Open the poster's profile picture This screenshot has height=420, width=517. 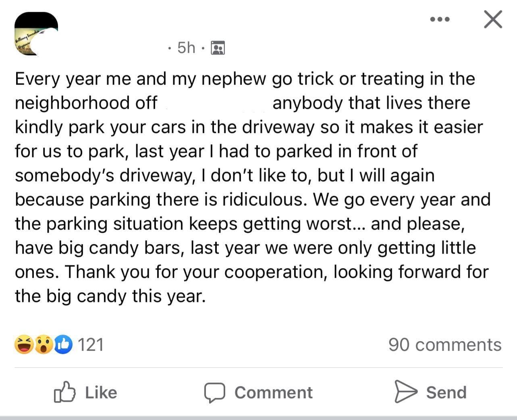pos(36,33)
